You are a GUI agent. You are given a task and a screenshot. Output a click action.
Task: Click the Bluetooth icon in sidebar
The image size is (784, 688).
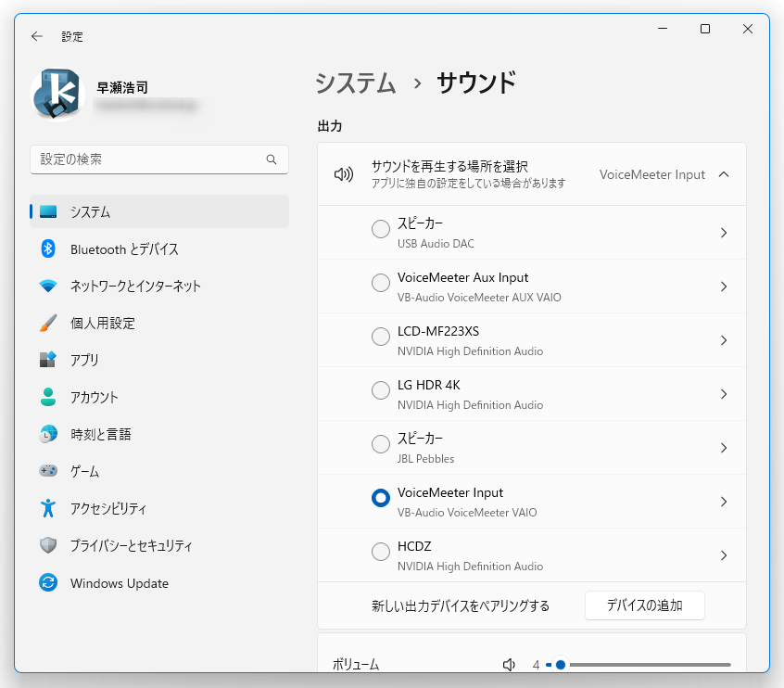pos(48,248)
